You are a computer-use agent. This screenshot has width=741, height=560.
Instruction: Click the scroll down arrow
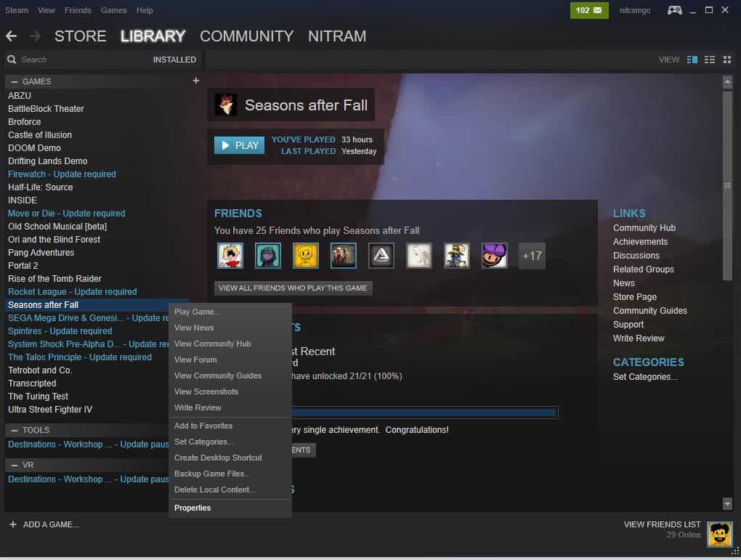727,504
